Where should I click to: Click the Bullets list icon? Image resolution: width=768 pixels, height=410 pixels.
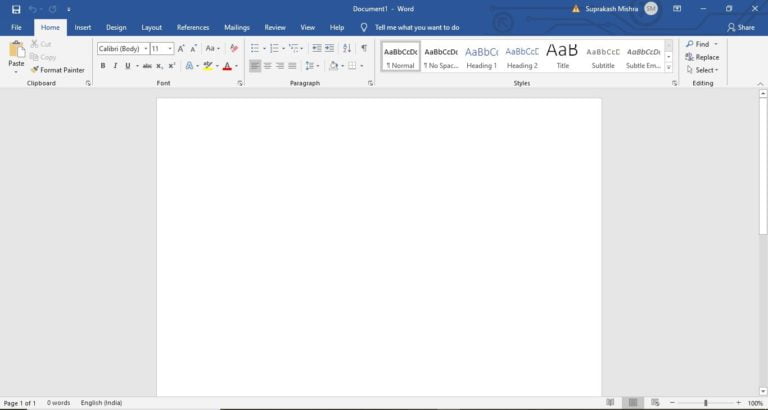pyautogui.click(x=255, y=48)
